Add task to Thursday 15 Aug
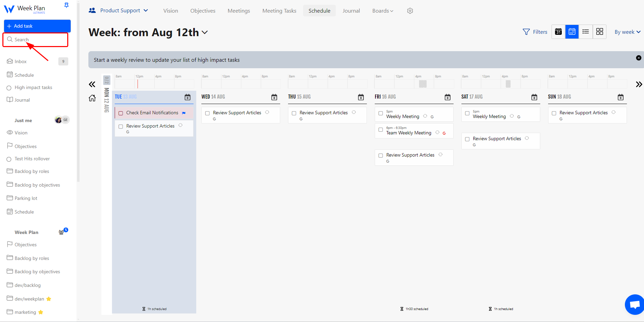 coord(361,97)
